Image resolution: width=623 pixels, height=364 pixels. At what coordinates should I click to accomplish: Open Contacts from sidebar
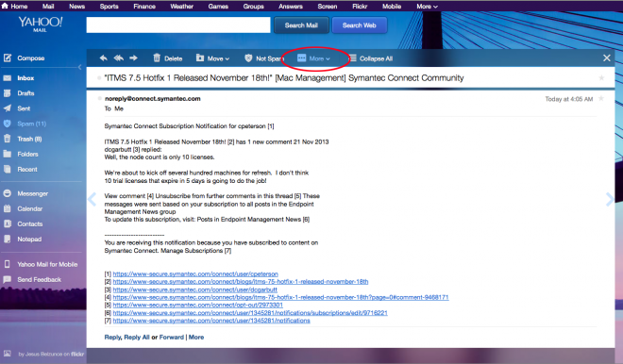point(29,223)
